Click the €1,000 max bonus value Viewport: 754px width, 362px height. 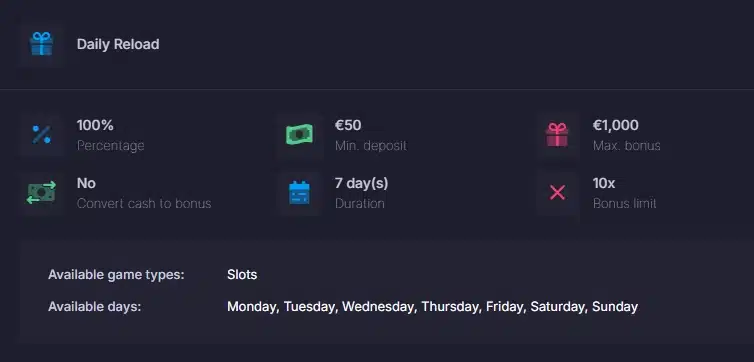point(616,125)
